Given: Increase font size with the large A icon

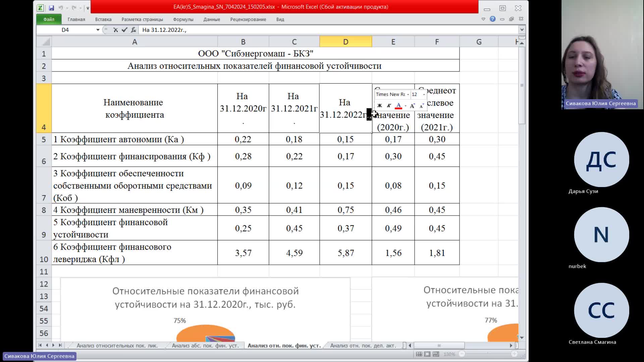Looking at the screenshot, I should (x=413, y=106).
